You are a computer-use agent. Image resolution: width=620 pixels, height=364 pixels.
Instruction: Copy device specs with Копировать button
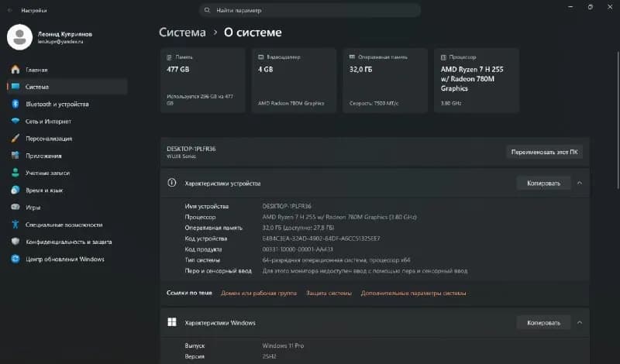[543, 183]
